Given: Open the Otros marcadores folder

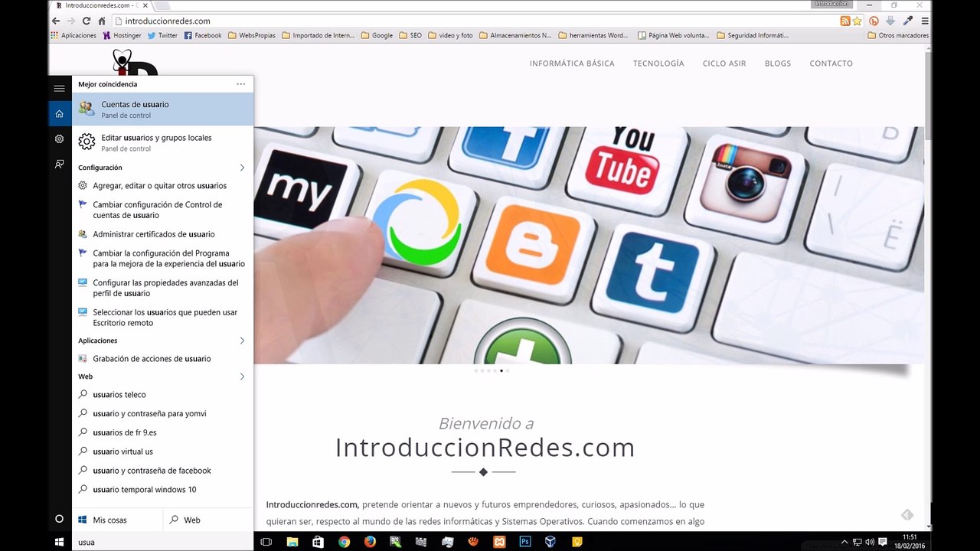Looking at the screenshot, I should (898, 35).
